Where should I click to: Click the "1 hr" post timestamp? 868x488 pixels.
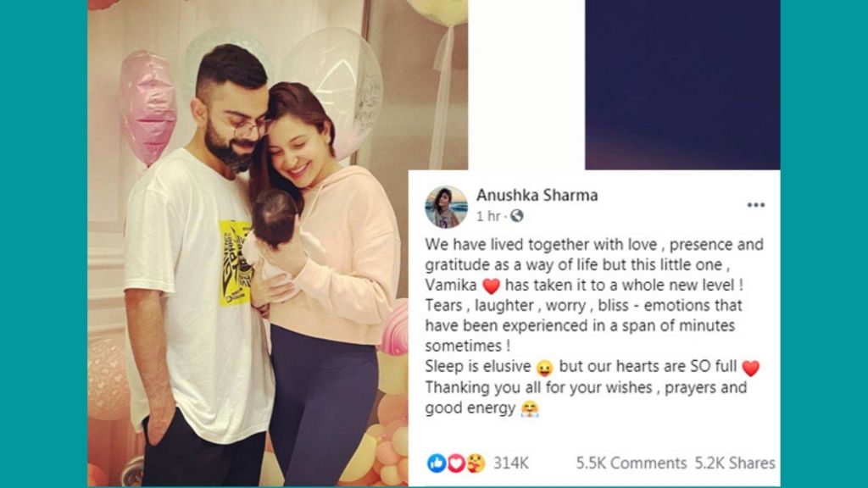pos(487,216)
